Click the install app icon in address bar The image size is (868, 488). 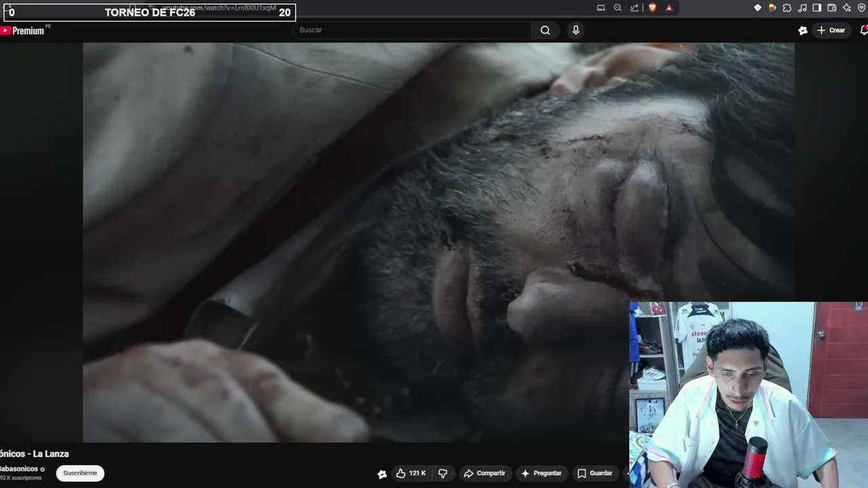[601, 7]
